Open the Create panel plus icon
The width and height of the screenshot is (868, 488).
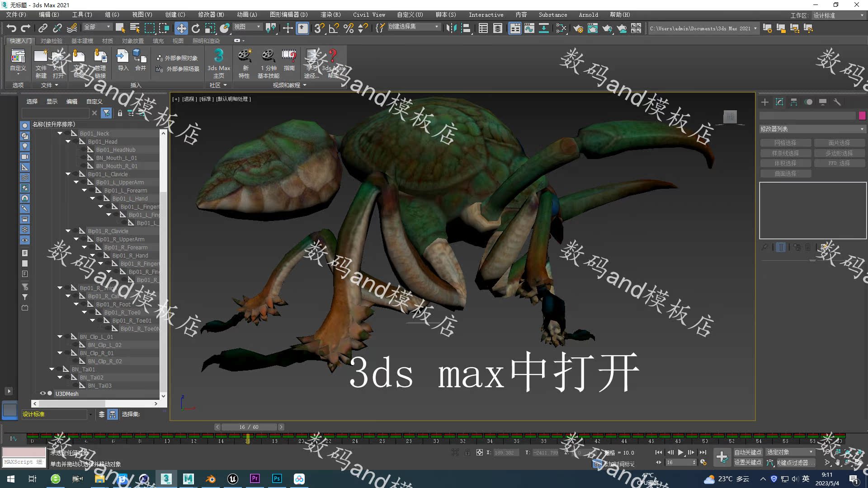(x=765, y=102)
